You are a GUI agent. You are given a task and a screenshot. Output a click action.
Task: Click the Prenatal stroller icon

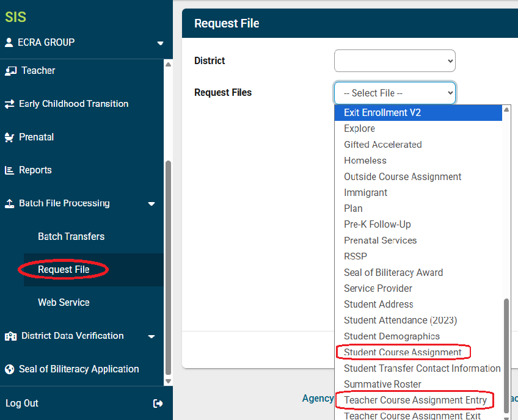[9, 137]
